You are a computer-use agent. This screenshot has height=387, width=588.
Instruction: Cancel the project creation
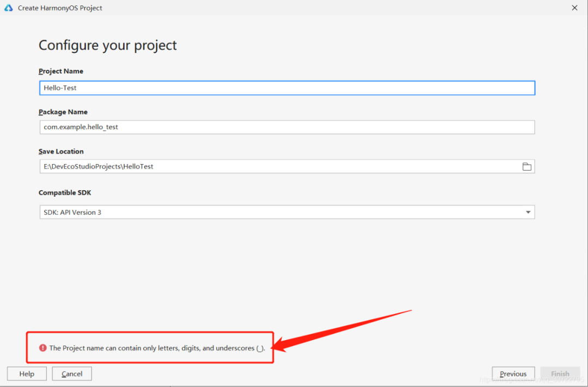click(x=72, y=374)
